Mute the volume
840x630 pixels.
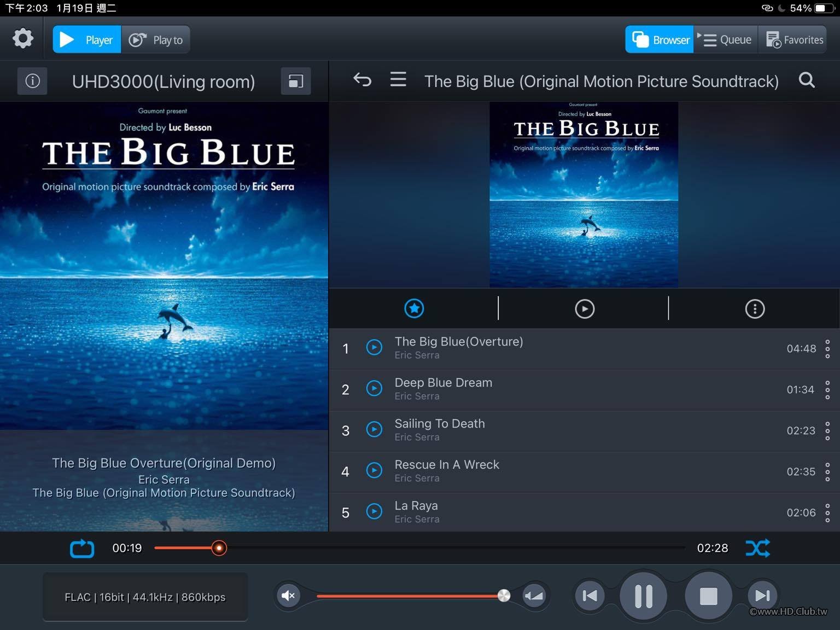click(x=288, y=596)
